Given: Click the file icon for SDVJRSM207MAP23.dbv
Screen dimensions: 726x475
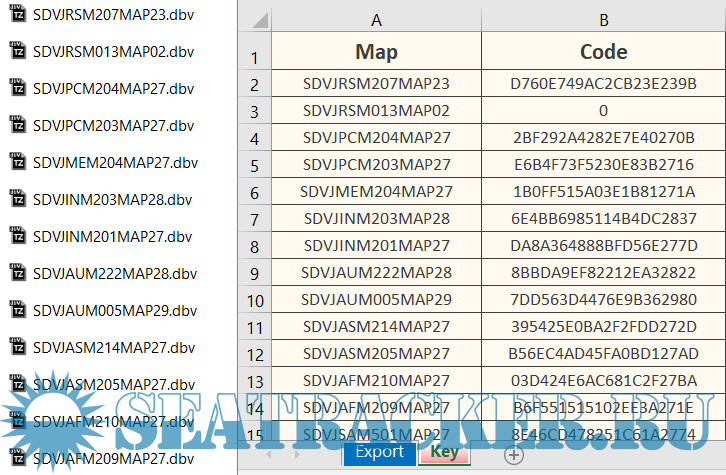Looking at the screenshot, I should coord(17,14).
